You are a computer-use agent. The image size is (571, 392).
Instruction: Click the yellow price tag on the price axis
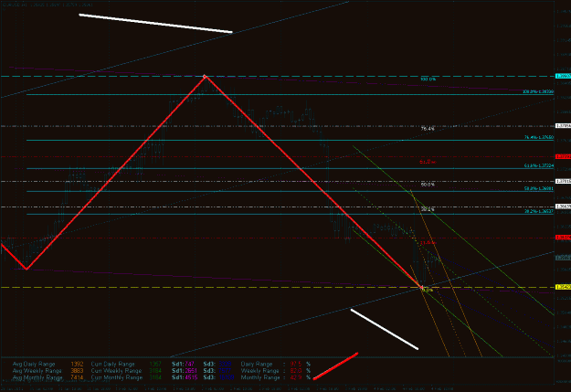coord(563,287)
